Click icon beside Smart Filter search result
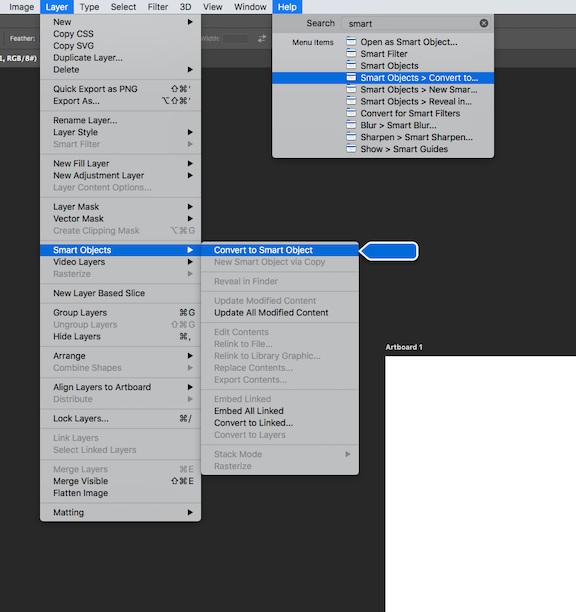This screenshot has height=612, width=576. (351, 53)
